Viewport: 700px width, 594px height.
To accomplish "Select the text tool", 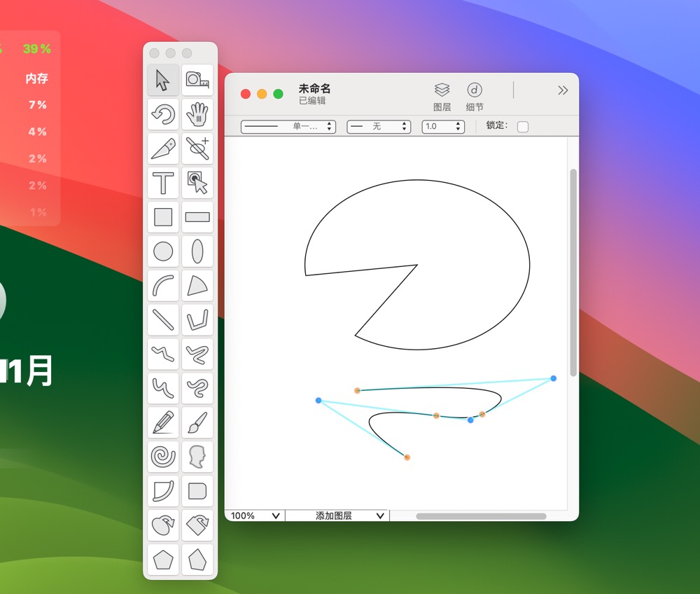I will pyautogui.click(x=162, y=183).
